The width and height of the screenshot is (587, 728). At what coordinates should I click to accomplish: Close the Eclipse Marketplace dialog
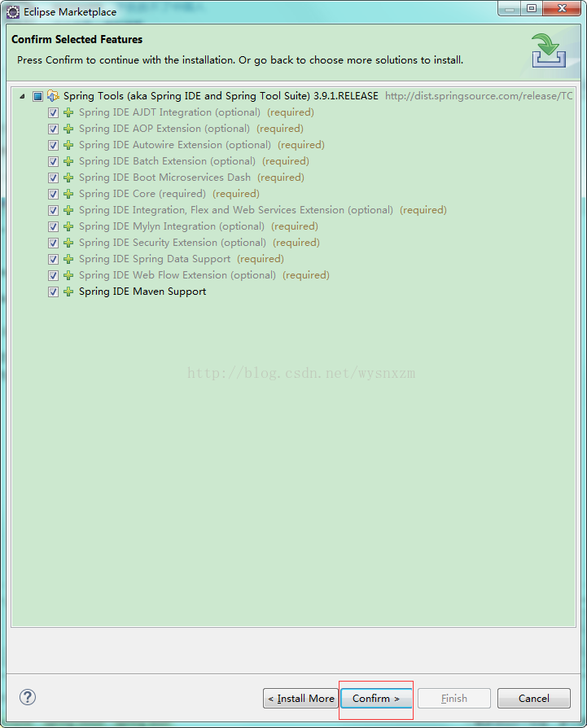point(562,8)
